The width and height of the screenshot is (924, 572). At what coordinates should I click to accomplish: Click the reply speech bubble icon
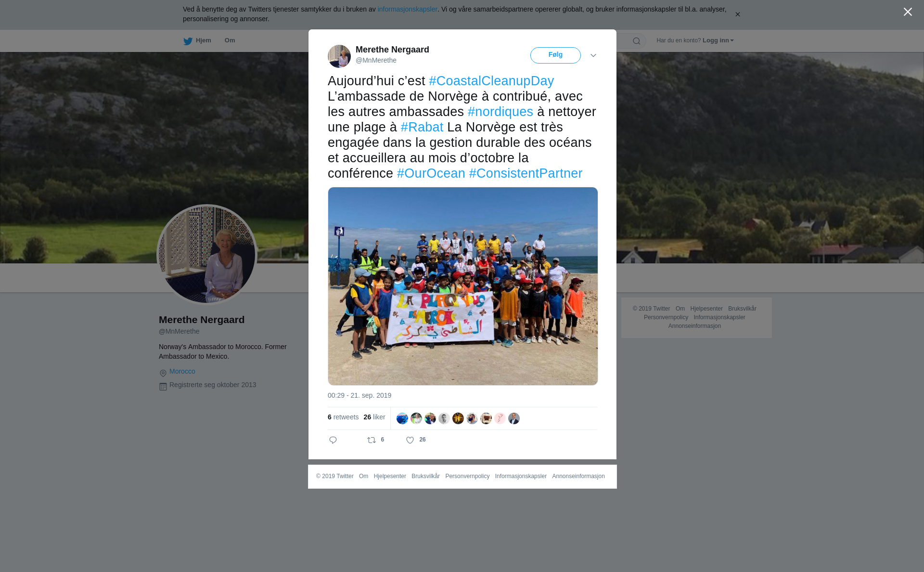[333, 440]
